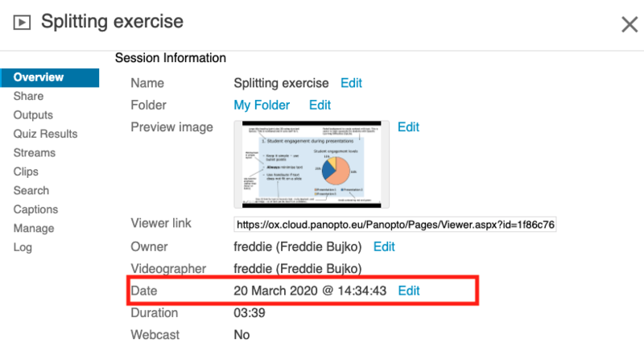Open the Log tab
Viewport: 644px width, 347px height.
23,247
